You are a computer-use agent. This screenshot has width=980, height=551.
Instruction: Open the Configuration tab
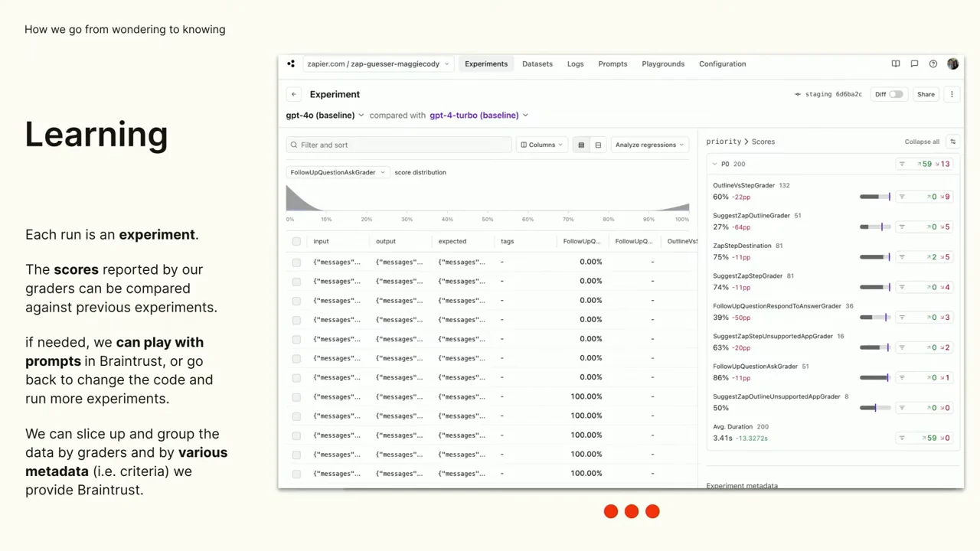point(722,64)
